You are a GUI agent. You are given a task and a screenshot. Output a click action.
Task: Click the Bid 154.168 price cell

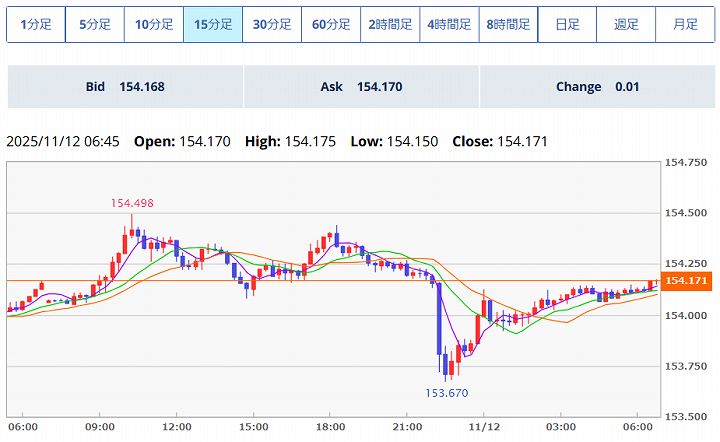pyautogui.click(x=125, y=87)
